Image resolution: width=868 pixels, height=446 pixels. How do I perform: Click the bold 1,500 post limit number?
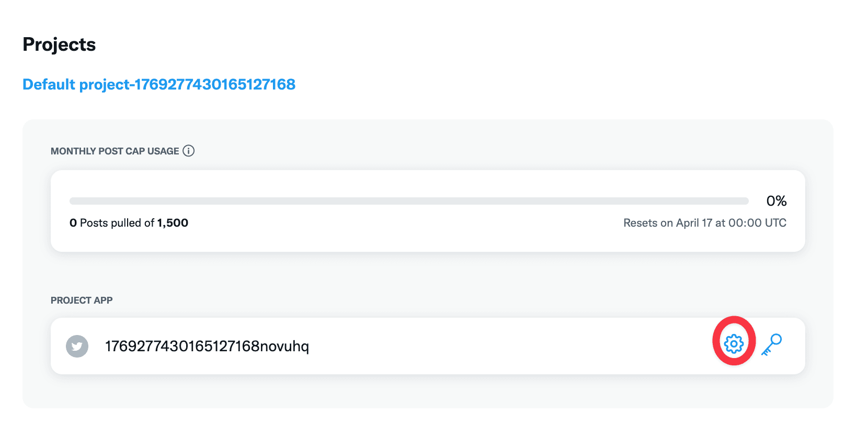173,223
